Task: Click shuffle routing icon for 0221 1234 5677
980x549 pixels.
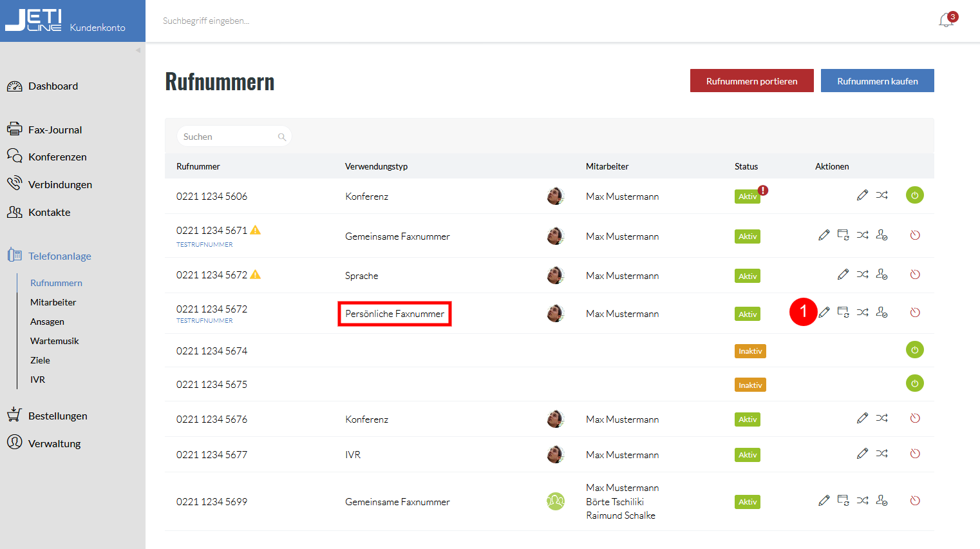Action: pos(881,454)
